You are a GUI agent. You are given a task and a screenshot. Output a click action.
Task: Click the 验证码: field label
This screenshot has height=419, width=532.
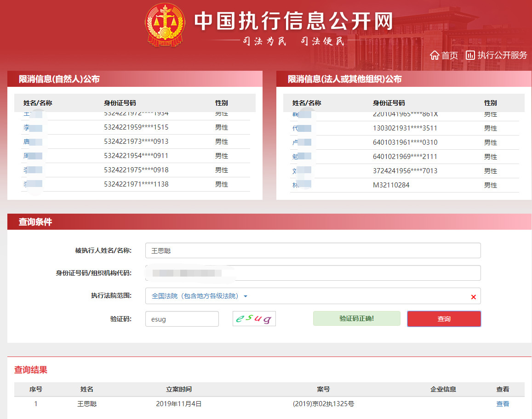coord(121,319)
